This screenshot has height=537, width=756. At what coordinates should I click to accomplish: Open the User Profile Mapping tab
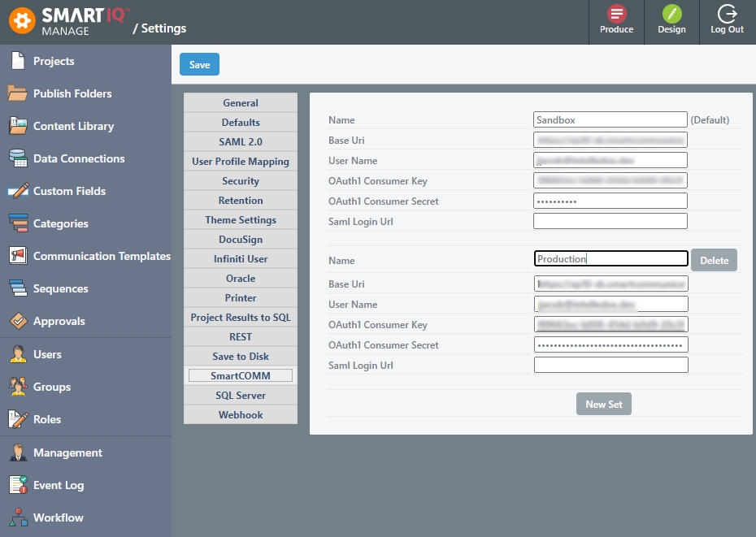tap(241, 162)
